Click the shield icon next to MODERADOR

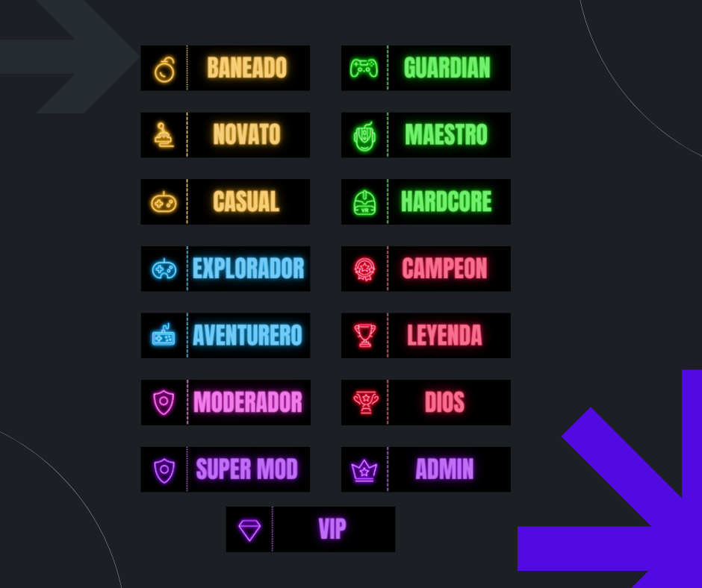point(164,402)
